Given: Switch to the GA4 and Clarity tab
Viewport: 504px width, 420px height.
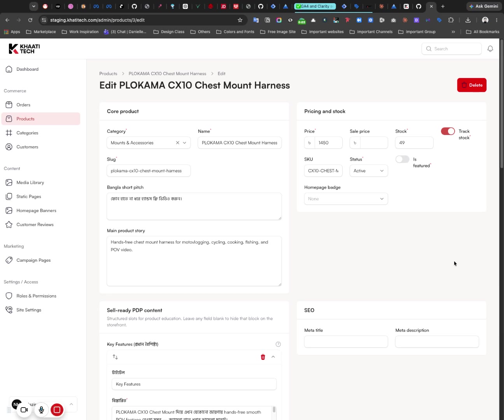Looking at the screenshot, I should point(315,6).
